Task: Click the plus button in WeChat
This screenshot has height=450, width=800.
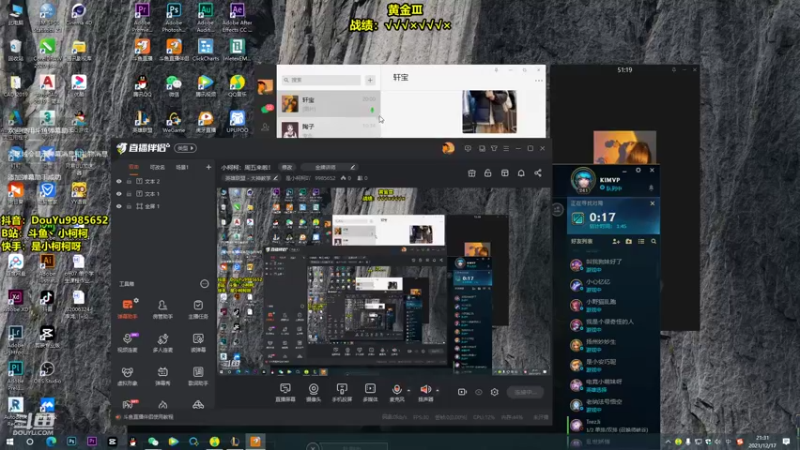Action: pos(370,80)
